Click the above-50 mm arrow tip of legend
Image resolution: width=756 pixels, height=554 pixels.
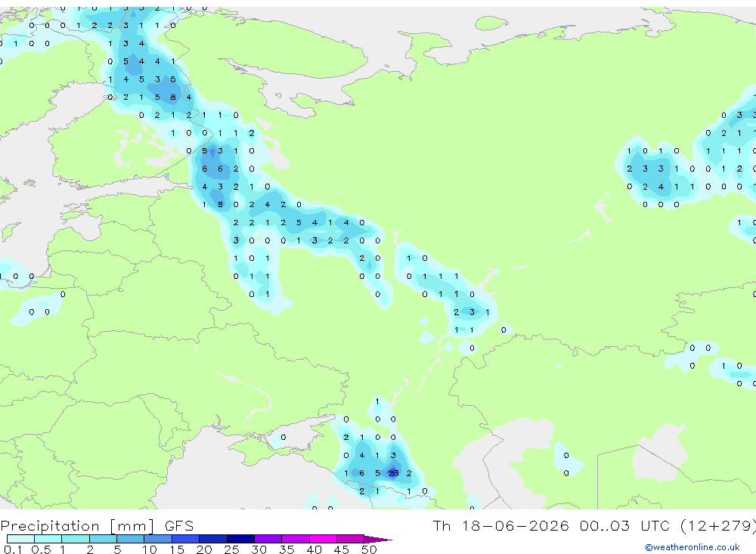pyautogui.click(x=378, y=540)
